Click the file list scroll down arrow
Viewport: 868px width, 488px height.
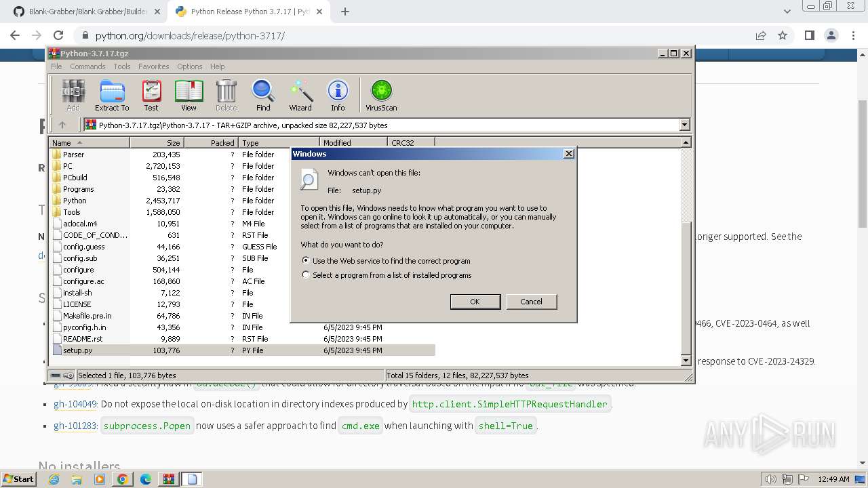click(x=686, y=361)
